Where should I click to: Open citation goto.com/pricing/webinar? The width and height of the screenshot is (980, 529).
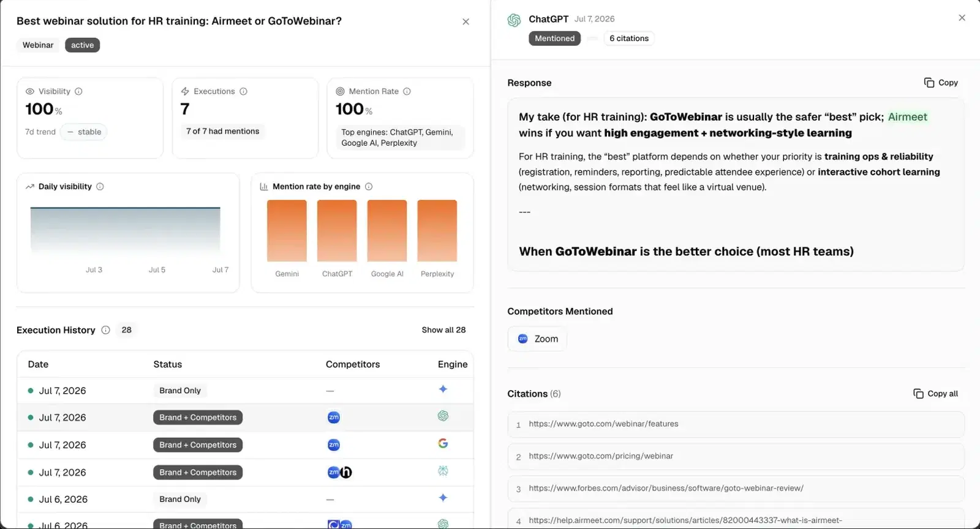736,457
